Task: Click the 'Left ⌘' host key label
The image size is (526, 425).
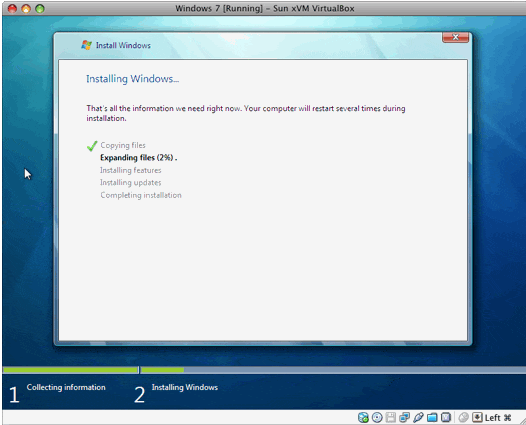Action: [498, 418]
